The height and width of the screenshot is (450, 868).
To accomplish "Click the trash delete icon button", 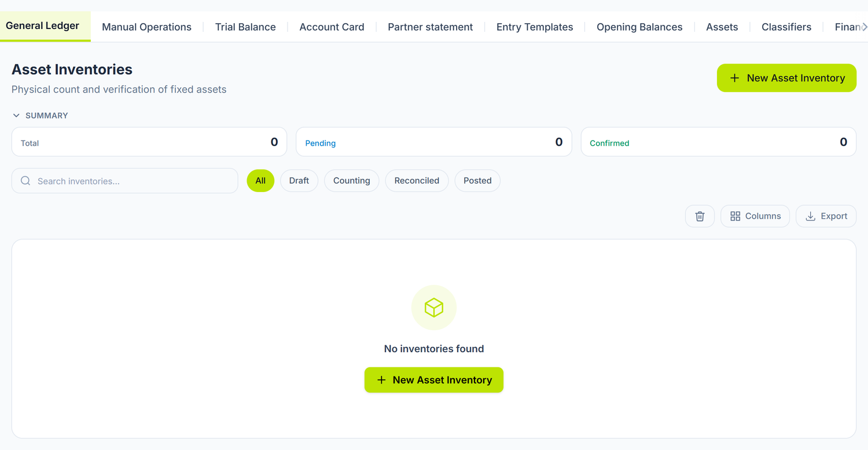I will pos(700,216).
